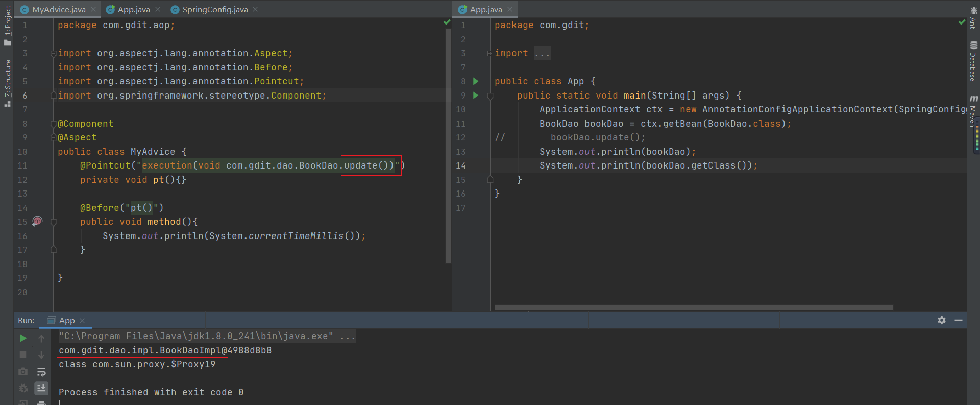980x405 pixels.
Task: Rerun the App from the Run panel
Action: coord(23,338)
